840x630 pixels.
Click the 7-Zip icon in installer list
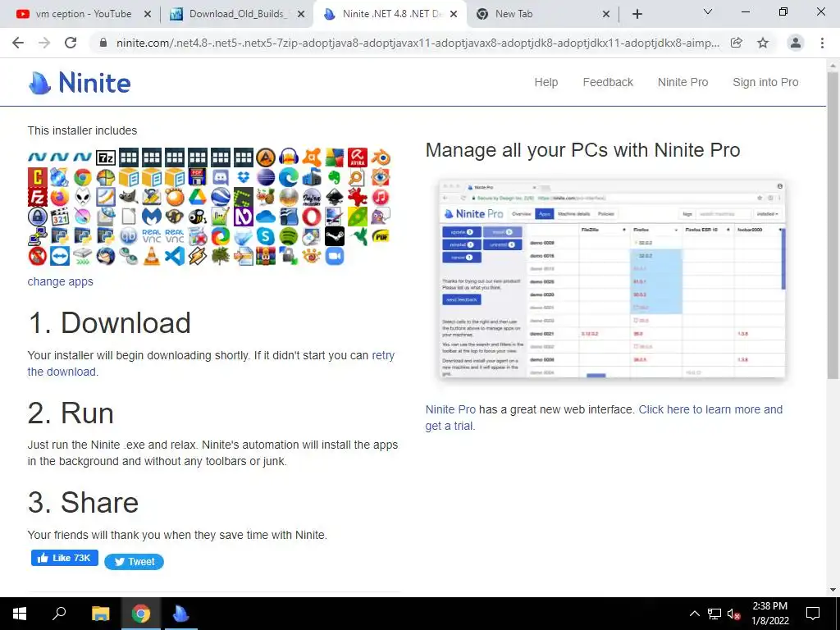click(x=106, y=158)
